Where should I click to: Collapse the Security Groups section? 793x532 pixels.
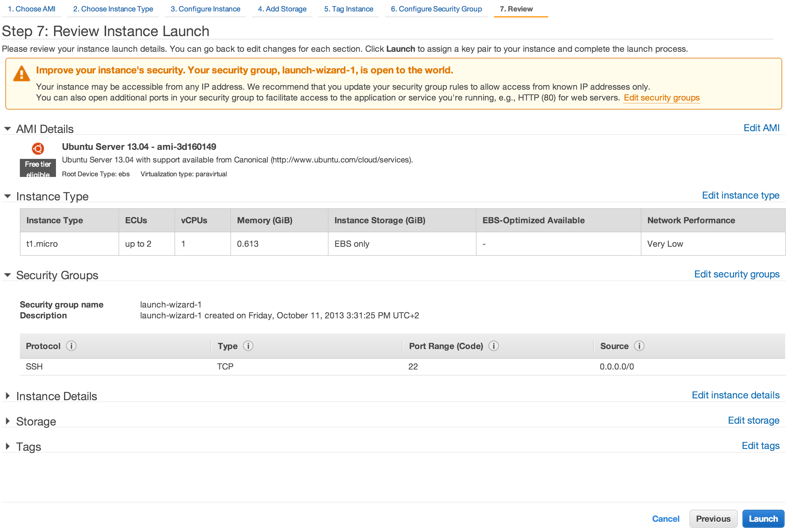[x=8, y=275]
